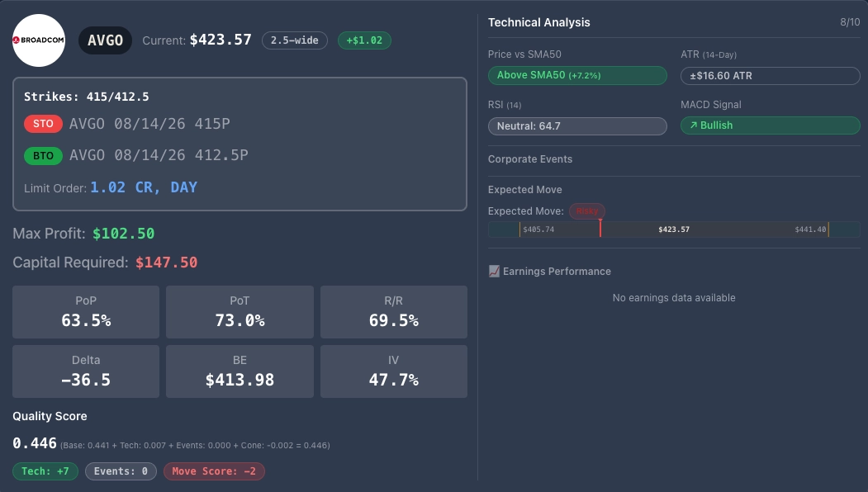
Task: Click the Limit Order 1.02 CR, DAY value
Action: coord(144,187)
